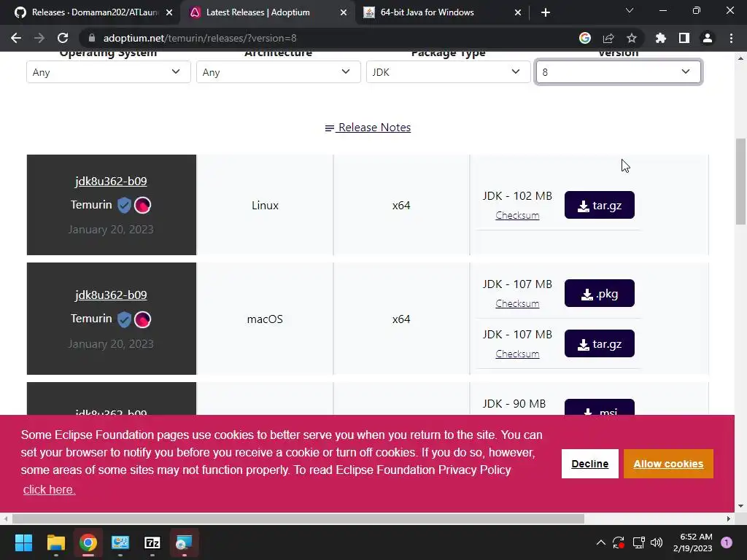
Task: Click the shield badge in Linux row
Action: 124,205
